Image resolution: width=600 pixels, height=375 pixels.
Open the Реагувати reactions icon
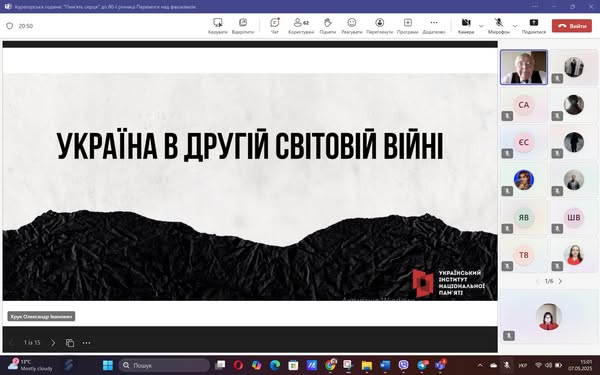pyautogui.click(x=352, y=26)
